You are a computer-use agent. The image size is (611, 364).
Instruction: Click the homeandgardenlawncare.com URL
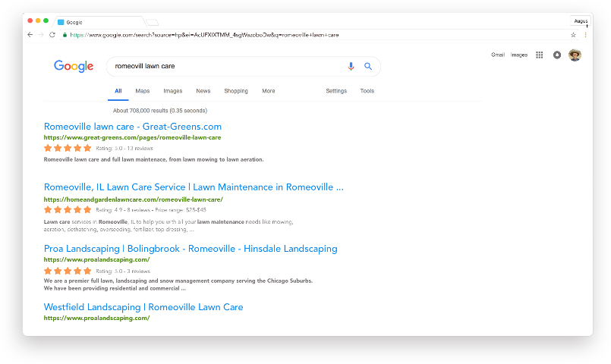coord(134,199)
